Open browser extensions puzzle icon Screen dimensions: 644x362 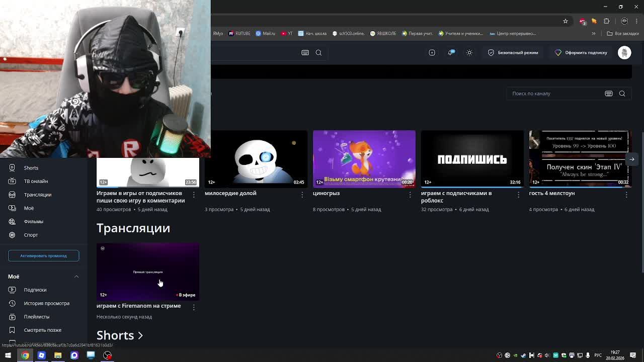coord(606,21)
